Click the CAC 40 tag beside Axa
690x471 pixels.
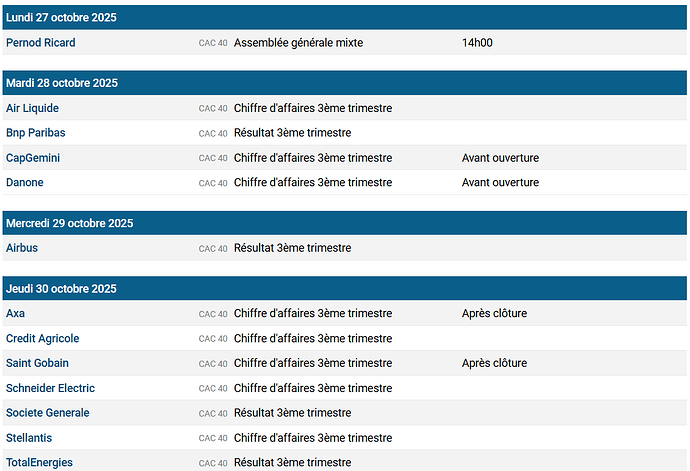coord(213,314)
